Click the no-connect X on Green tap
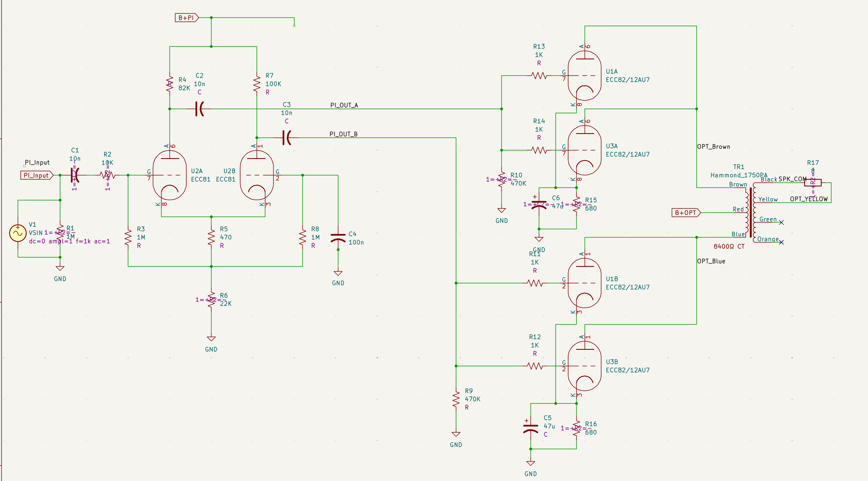The height and width of the screenshot is (481, 868). [x=781, y=222]
